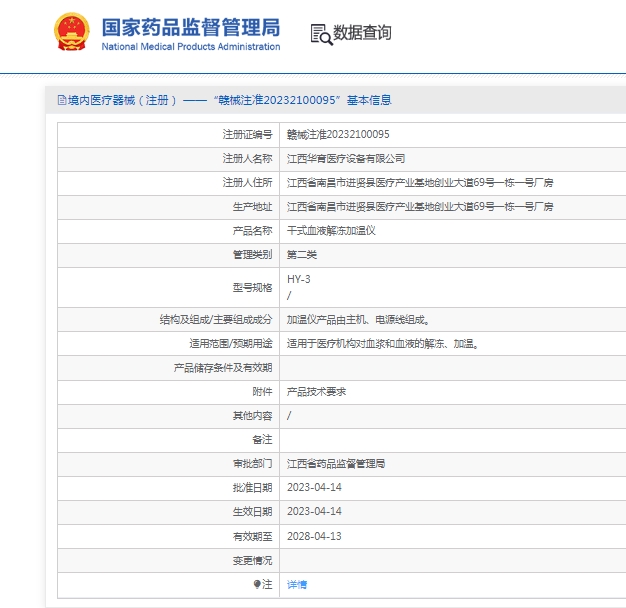Select registration number value 赣械注准20232100095 in table

coord(338,135)
